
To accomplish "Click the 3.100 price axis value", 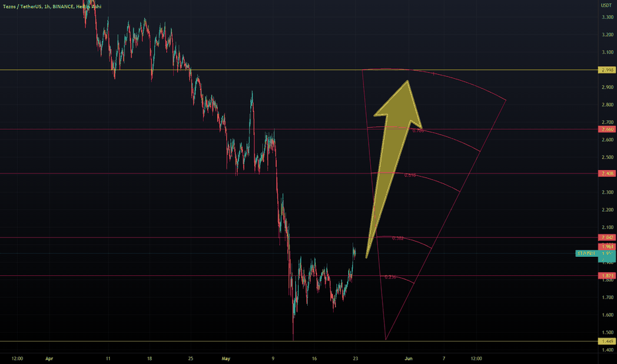I will click(x=608, y=52).
